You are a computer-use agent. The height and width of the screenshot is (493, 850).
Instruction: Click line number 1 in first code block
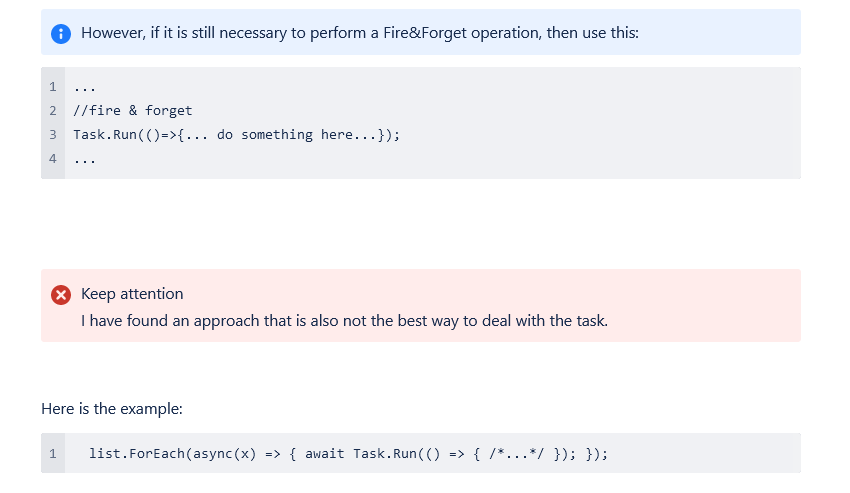pos(53,87)
